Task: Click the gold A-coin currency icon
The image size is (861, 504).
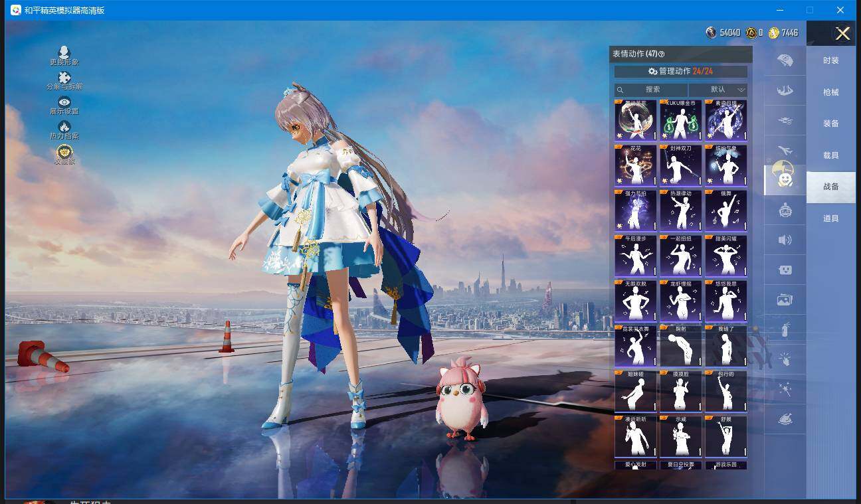Action: coord(751,33)
